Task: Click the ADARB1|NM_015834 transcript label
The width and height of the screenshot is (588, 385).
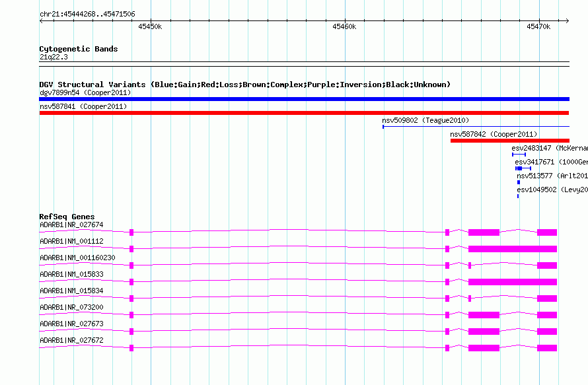Action: click(x=71, y=291)
